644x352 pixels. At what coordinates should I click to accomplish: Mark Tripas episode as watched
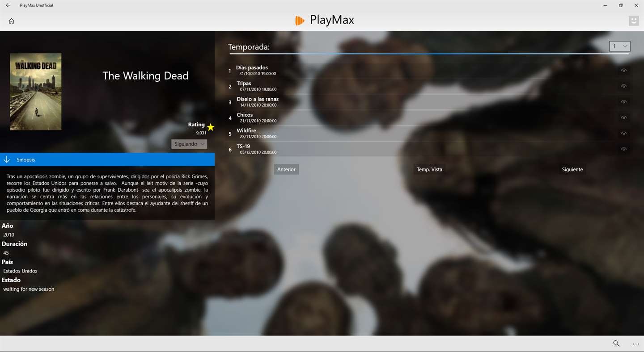[x=624, y=86]
